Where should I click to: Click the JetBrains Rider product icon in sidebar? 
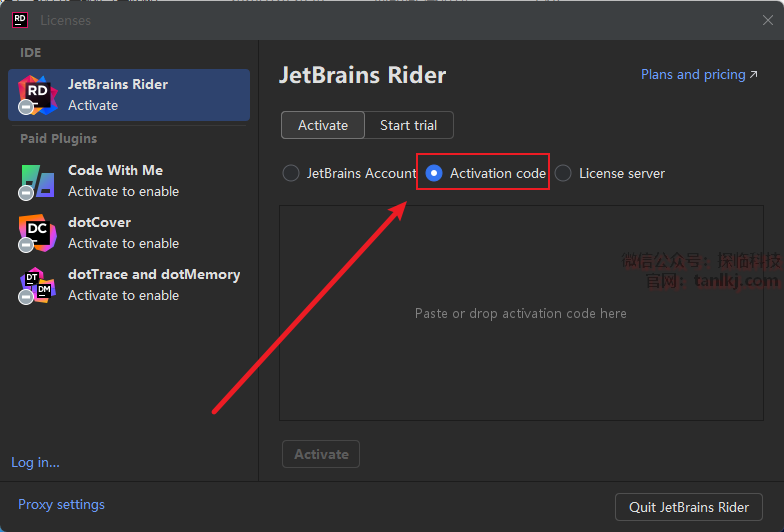click(38, 94)
